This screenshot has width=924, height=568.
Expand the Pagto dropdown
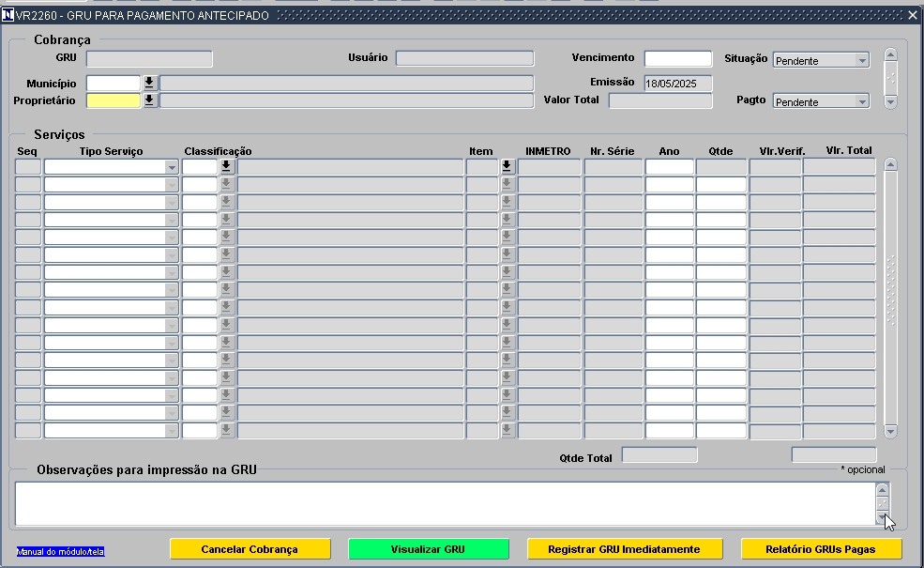862,102
